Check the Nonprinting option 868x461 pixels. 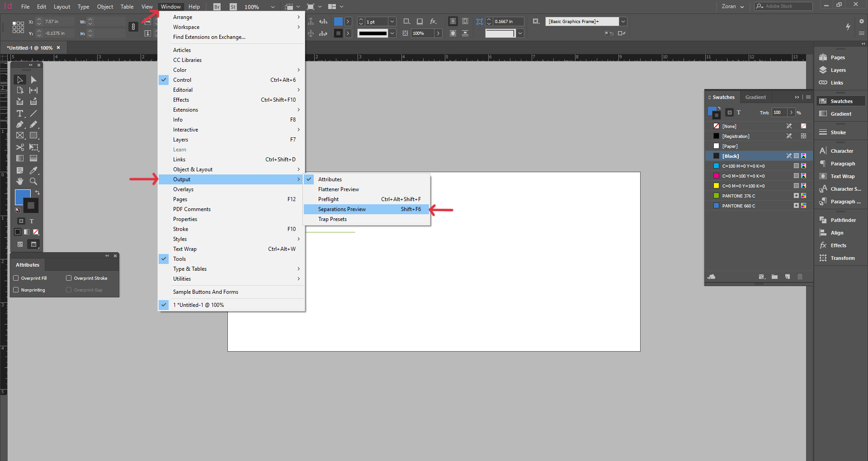(17, 290)
